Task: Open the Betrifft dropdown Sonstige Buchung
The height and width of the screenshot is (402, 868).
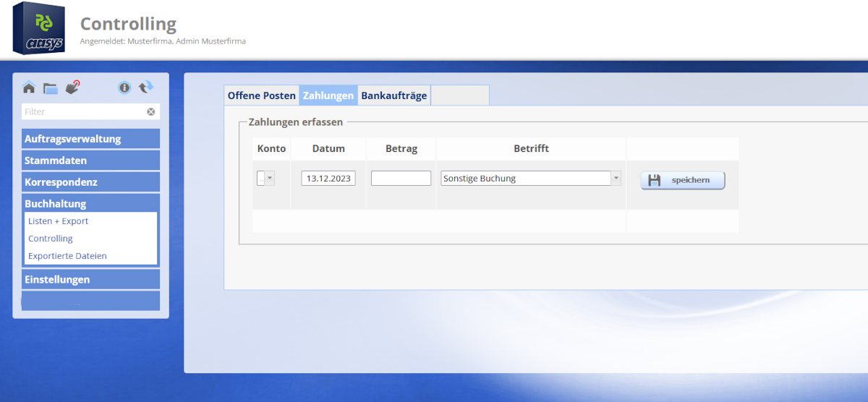Action: point(531,178)
